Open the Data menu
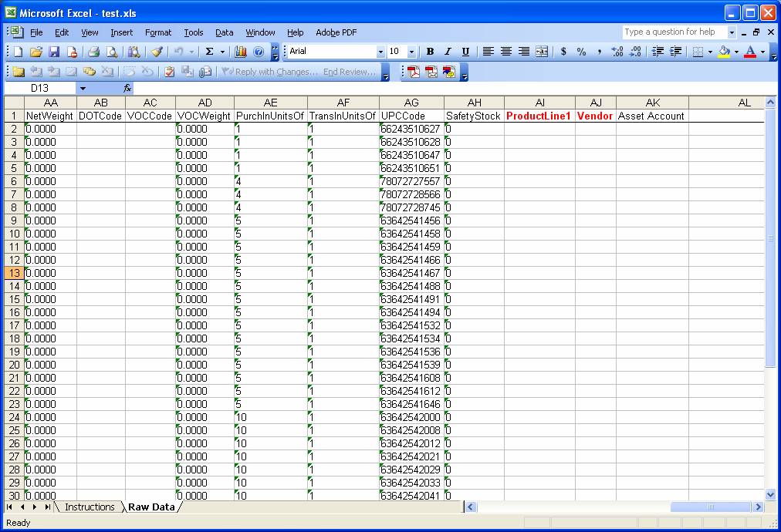This screenshot has width=781, height=532. (x=224, y=32)
